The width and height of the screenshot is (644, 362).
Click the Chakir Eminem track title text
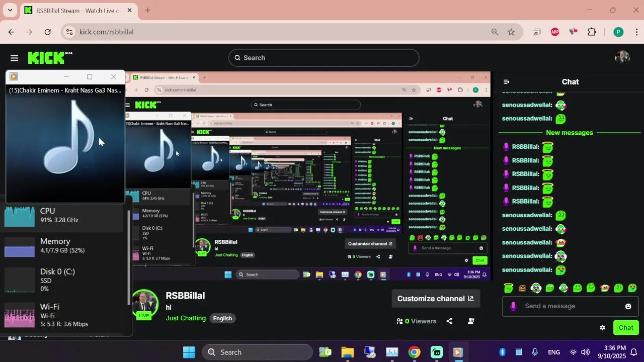point(65,90)
